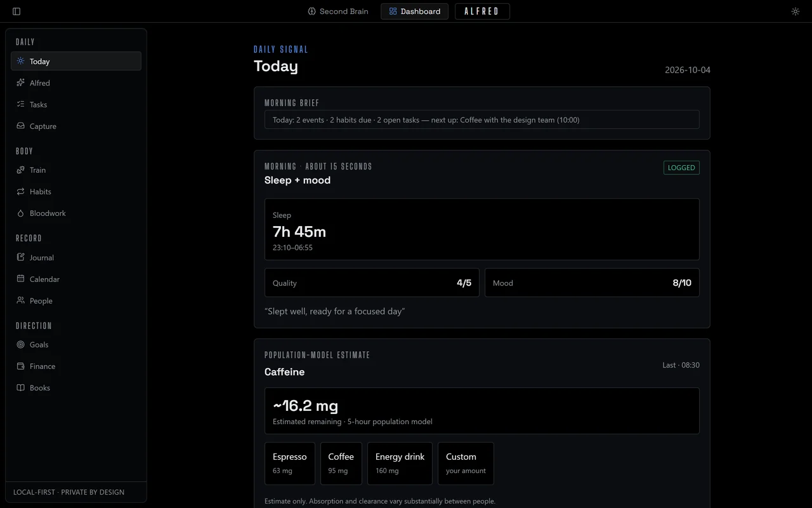Click the Calendar icon in the sidebar

(21, 279)
